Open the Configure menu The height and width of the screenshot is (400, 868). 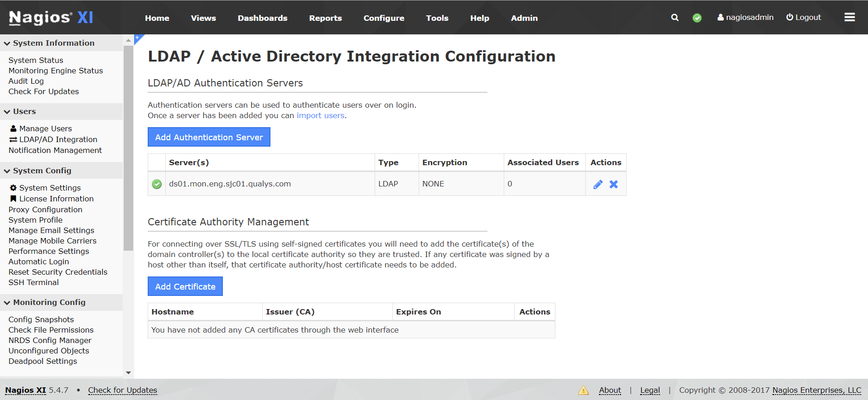click(383, 18)
